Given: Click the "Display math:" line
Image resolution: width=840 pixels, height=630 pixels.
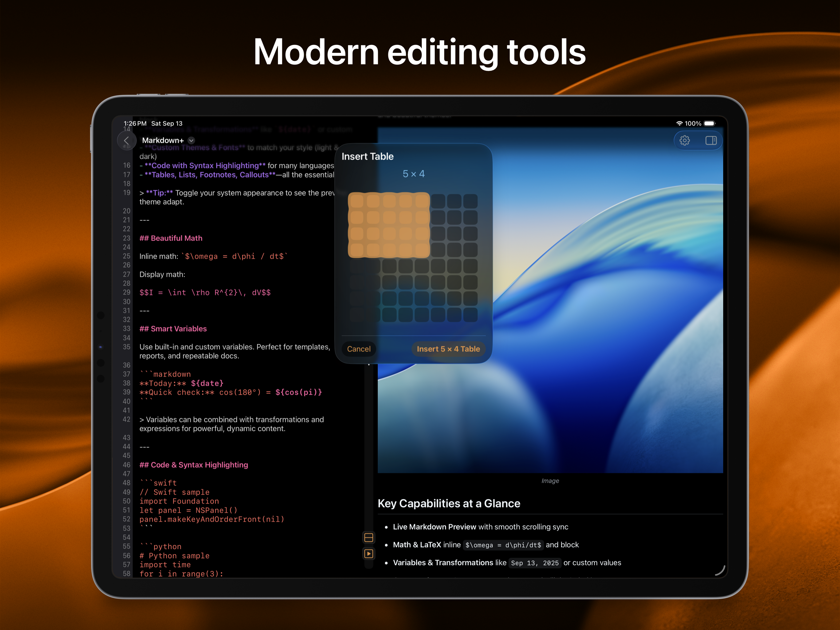Looking at the screenshot, I should 162,274.
